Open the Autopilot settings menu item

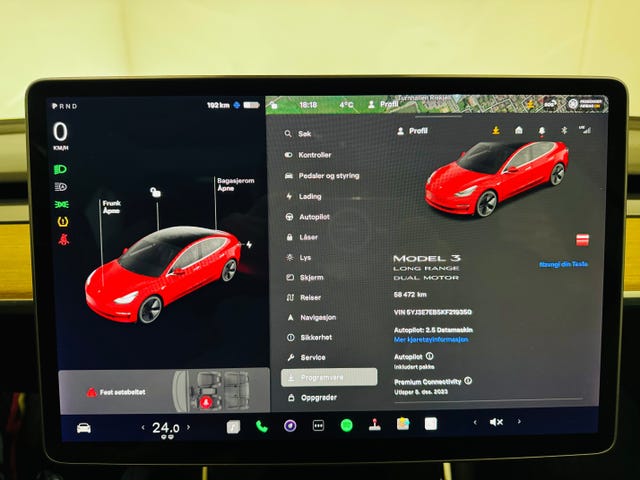(307, 217)
